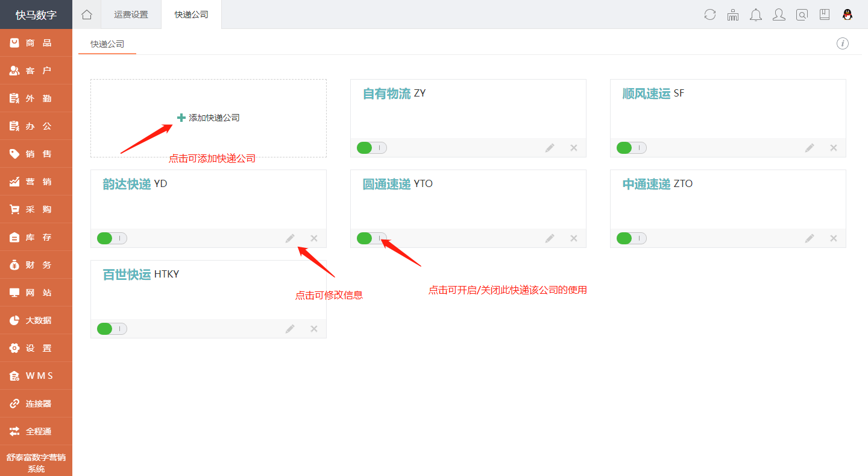Switch to the 运费设置 tab
The image size is (868, 476).
tap(131, 14)
